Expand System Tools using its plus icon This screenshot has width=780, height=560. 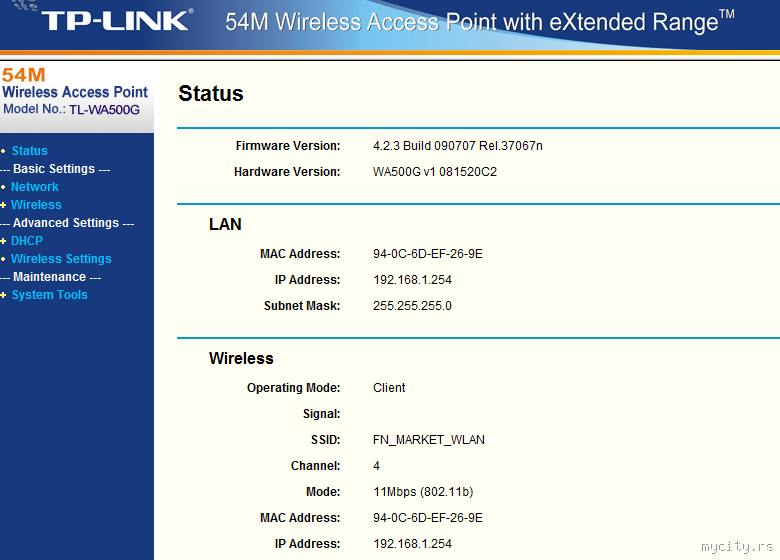[x=4, y=295]
